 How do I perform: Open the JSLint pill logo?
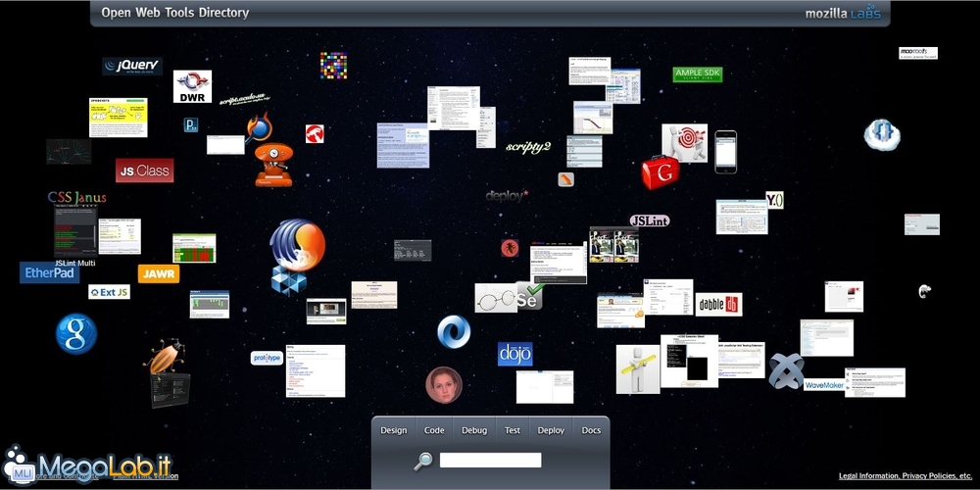[650, 220]
